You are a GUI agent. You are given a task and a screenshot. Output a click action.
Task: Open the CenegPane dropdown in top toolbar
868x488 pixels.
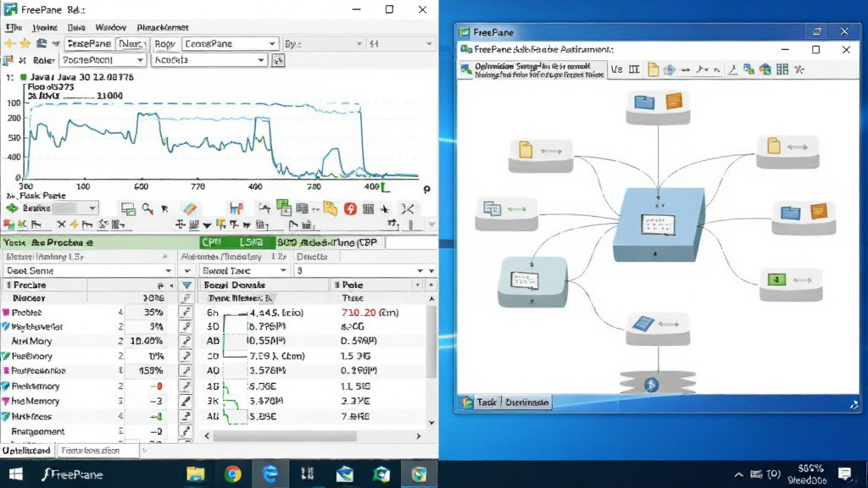[x=230, y=43]
